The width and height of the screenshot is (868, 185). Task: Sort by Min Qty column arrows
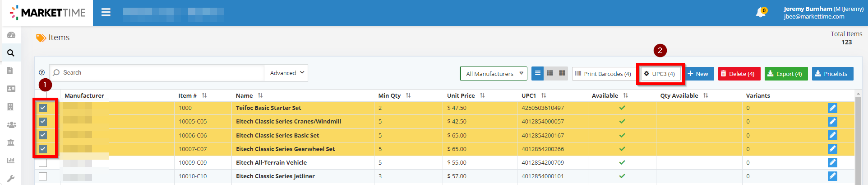(408, 95)
